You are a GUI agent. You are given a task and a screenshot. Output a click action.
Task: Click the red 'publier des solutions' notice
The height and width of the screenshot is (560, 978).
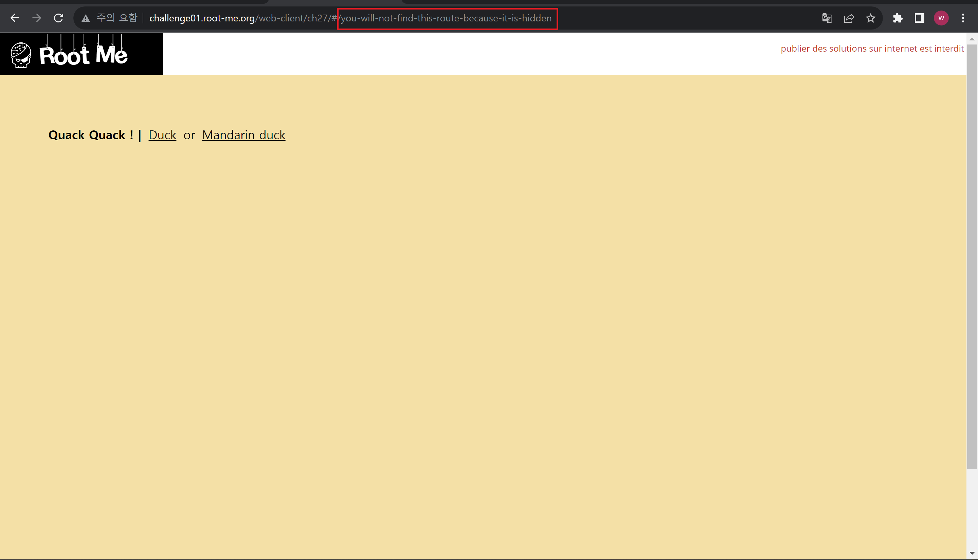872,49
